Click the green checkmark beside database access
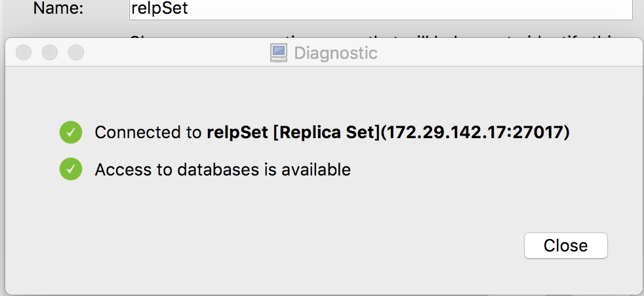The width and height of the screenshot is (644, 296). [70, 170]
